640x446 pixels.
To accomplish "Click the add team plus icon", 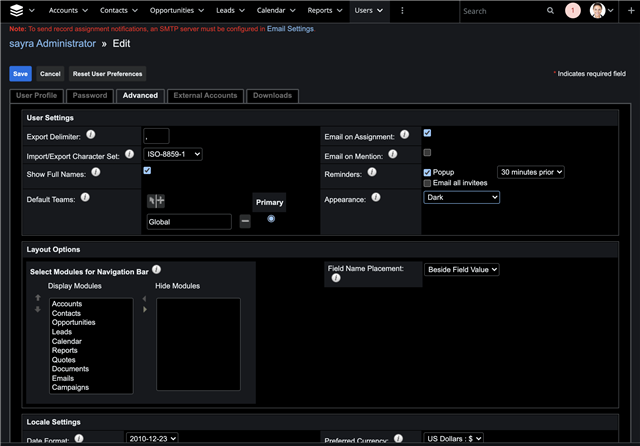I will coord(160,201).
